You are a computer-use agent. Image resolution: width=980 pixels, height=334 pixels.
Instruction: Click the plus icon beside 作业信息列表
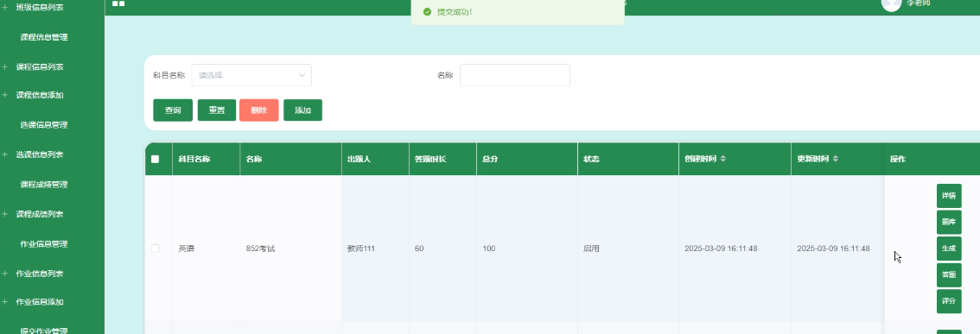pos(5,274)
